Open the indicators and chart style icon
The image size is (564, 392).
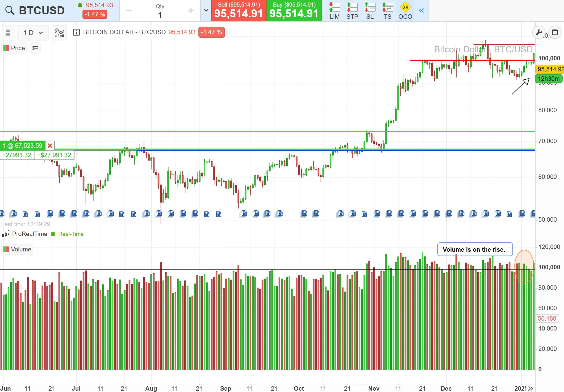point(59,33)
